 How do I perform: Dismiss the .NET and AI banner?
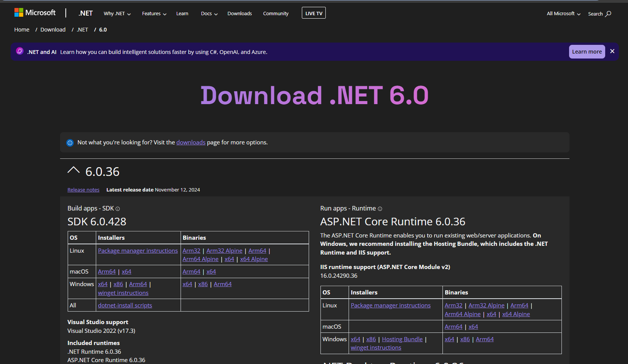click(x=612, y=51)
